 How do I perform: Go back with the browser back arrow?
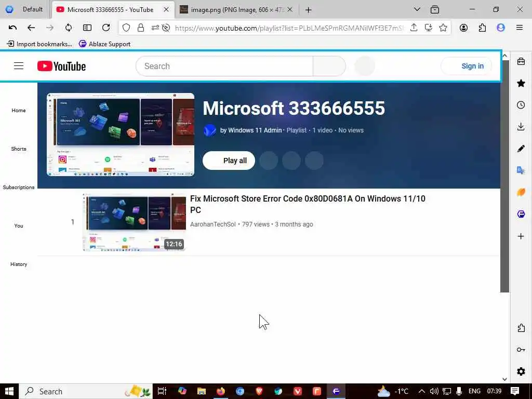[31, 28]
